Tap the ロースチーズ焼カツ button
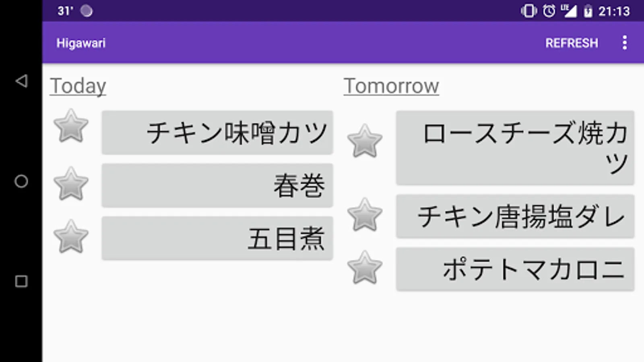 pos(515,148)
